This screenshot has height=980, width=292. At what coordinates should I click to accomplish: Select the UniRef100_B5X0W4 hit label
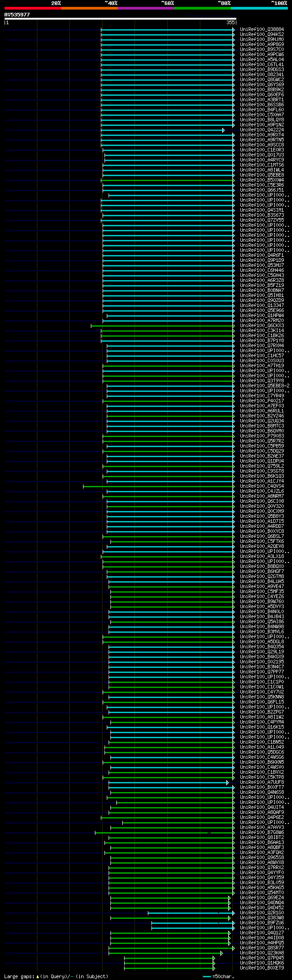coord(262,180)
